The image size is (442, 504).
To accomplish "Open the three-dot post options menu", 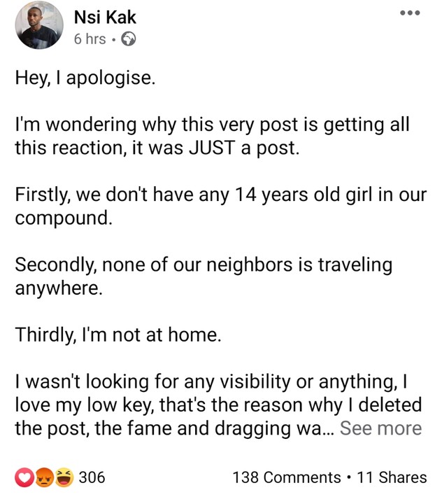I will (x=411, y=13).
